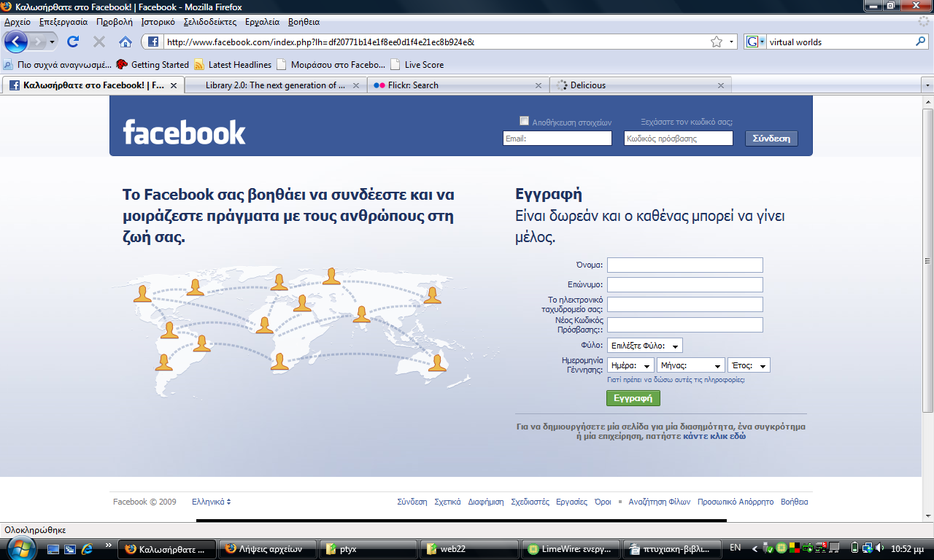The image size is (934, 560).
Task: Open the 'Έτος' year dropdown
Action: coord(749,365)
